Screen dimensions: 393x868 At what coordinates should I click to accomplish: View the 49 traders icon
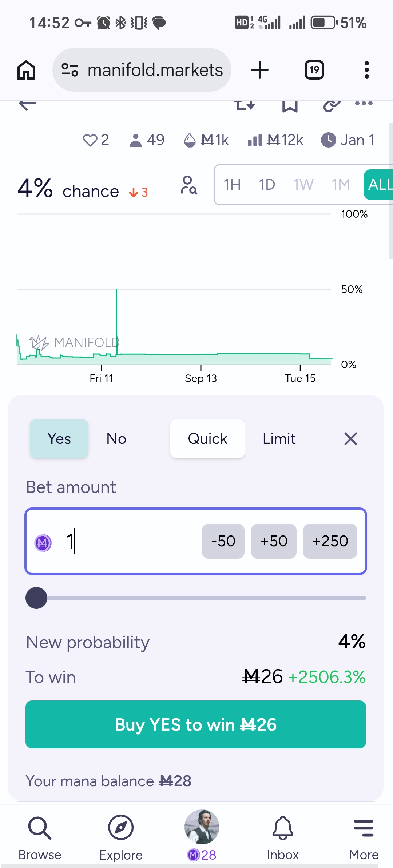click(135, 140)
